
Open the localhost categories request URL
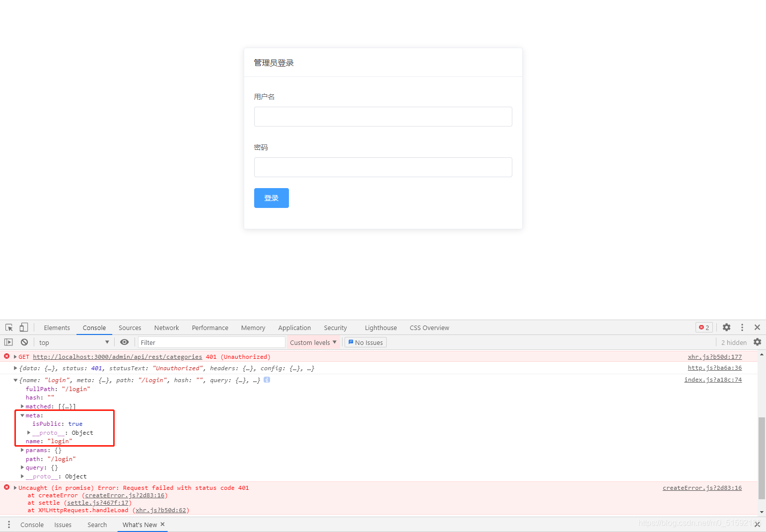click(x=118, y=357)
